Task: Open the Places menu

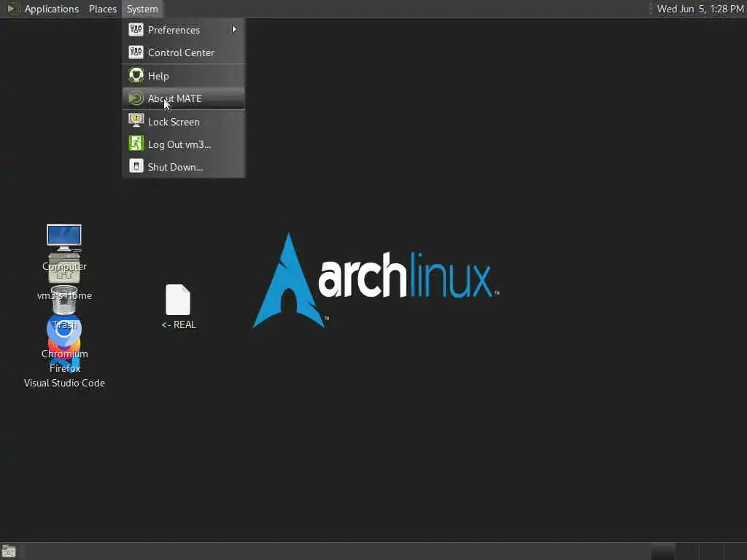Action: [102, 9]
